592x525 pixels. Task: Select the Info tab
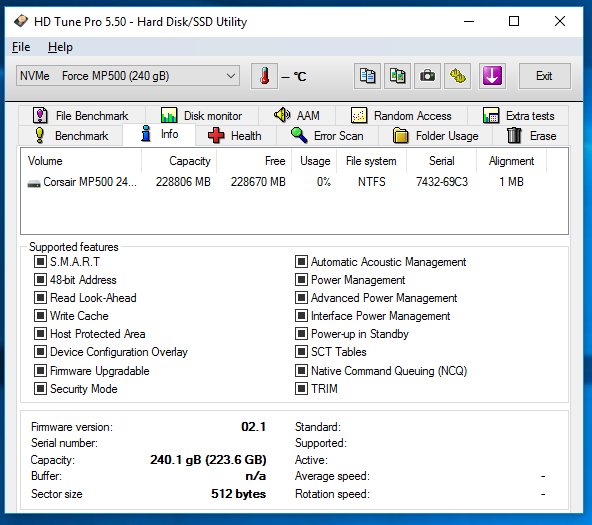pyautogui.click(x=159, y=134)
